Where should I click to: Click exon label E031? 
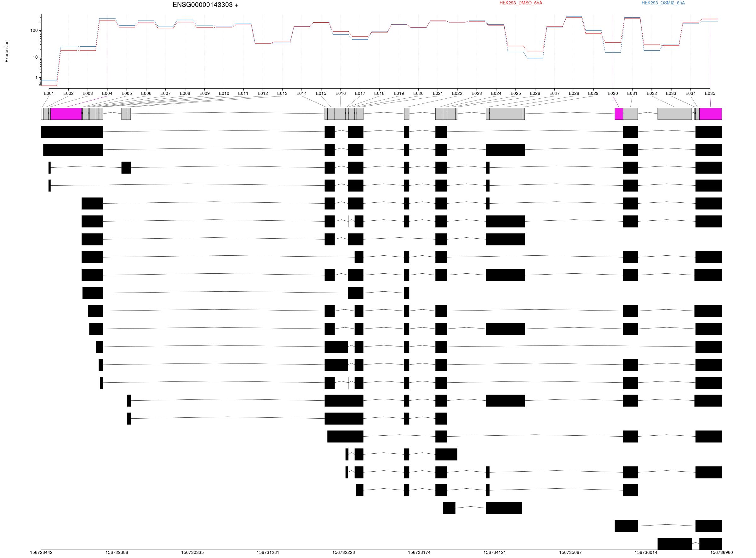[x=633, y=94]
